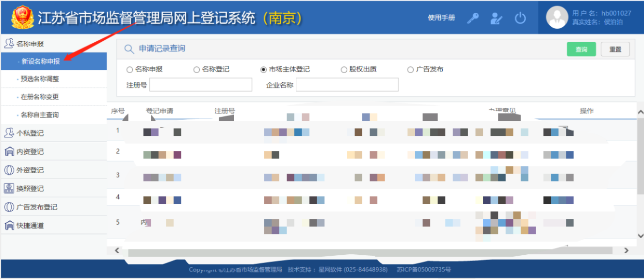644x279 pixels.
Task: Click the 序号 column header
Action: tap(118, 111)
